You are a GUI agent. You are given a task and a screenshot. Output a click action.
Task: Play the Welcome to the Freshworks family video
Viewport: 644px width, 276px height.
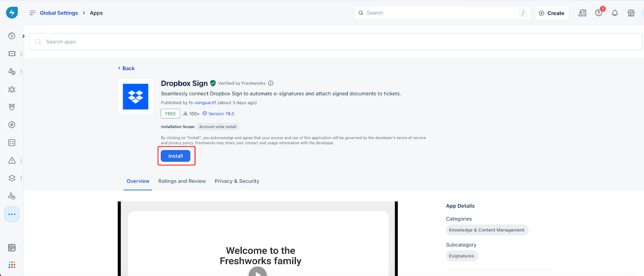click(x=258, y=273)
